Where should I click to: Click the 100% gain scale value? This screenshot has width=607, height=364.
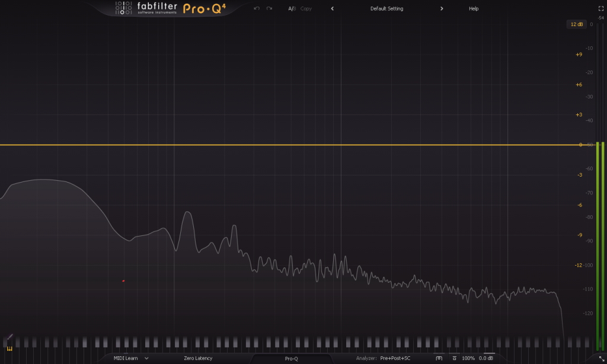click(468, 358)
